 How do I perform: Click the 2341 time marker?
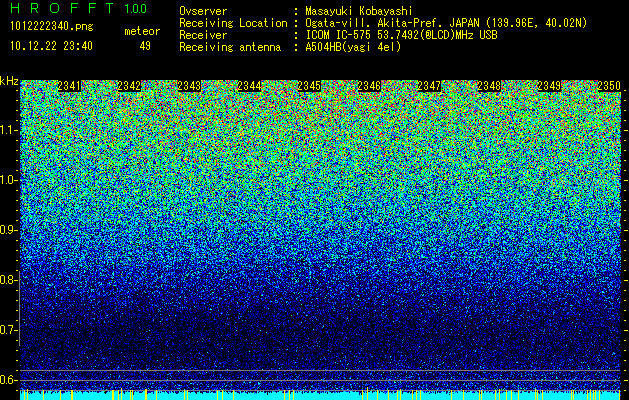click(x=69, y=86)
